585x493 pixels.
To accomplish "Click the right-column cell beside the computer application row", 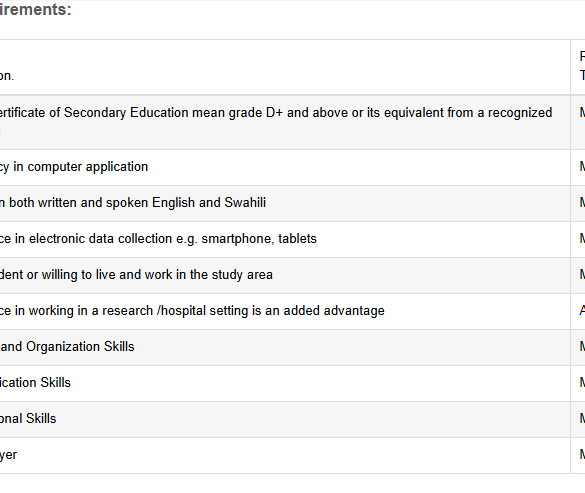I will coord(578,168).
